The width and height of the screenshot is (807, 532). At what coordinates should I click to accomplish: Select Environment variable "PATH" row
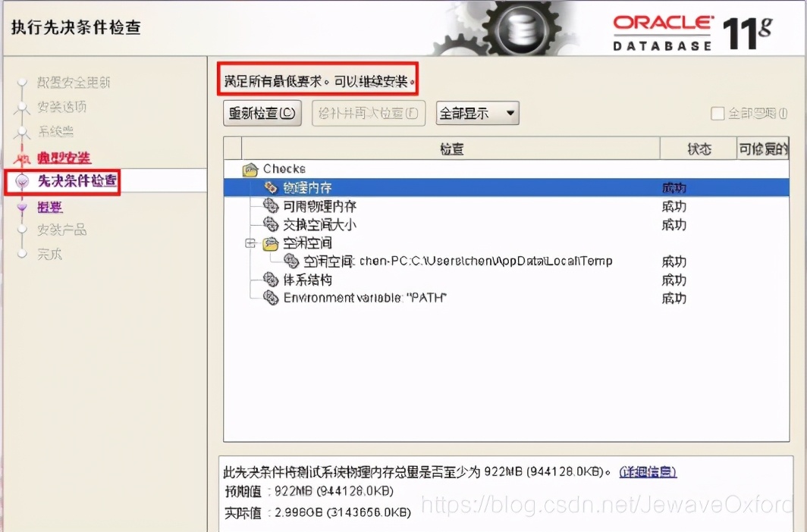[507, 298]
